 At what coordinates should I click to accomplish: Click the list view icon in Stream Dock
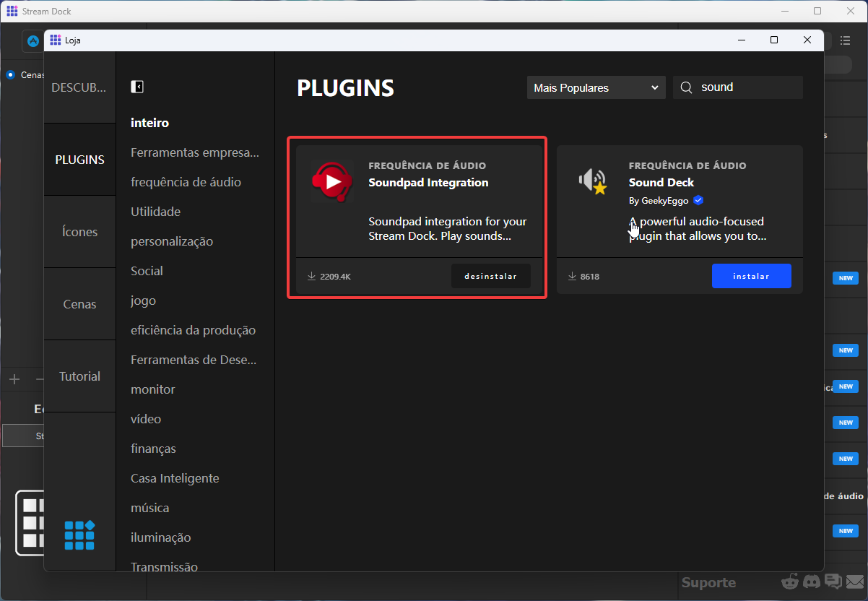click(845, 40)
